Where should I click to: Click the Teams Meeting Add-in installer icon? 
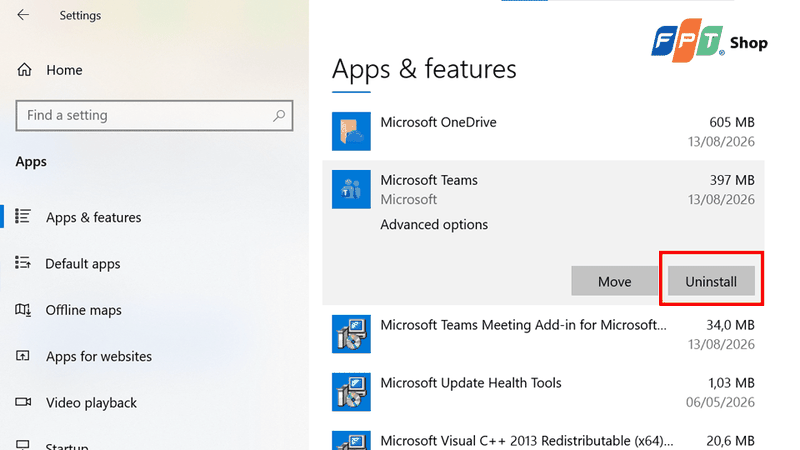click(x=351, y=334)
